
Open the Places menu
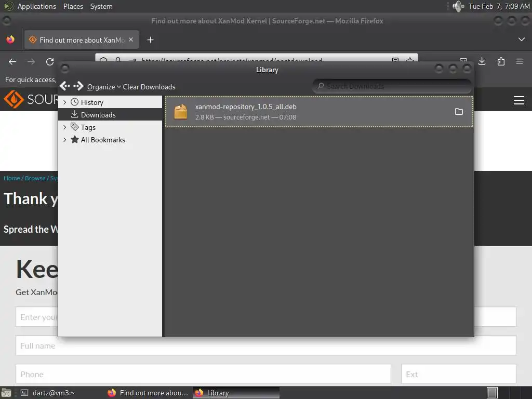tap(73, 6)
